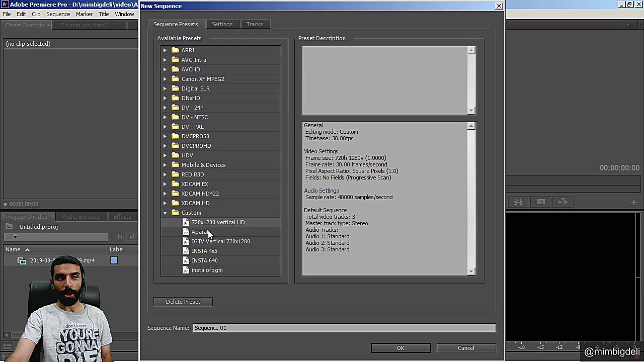Image resolution: width=644 pixels, height=362 pixels.
Task: Click the parent bin icon beside Untitled.prproj
Action: click(9, 227)
